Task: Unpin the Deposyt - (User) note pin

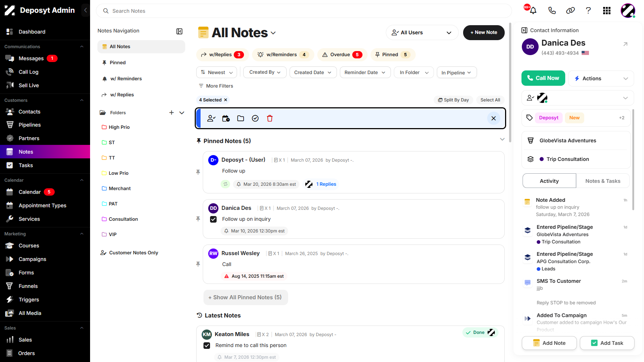Action: coord(198,172)
